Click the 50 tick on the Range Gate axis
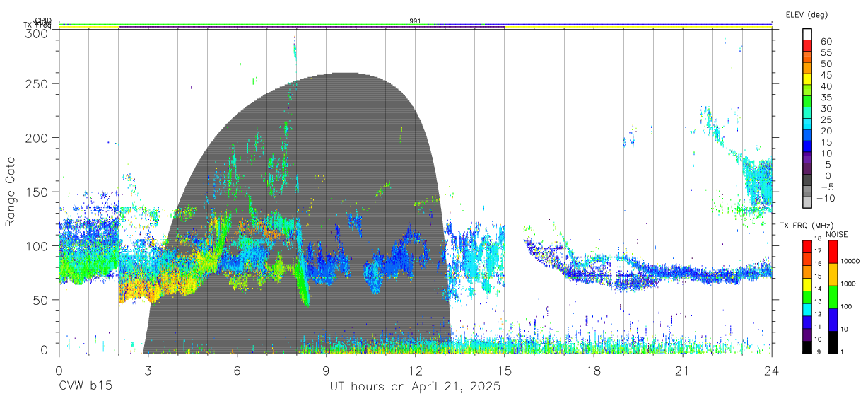 (x=39, y=300)
